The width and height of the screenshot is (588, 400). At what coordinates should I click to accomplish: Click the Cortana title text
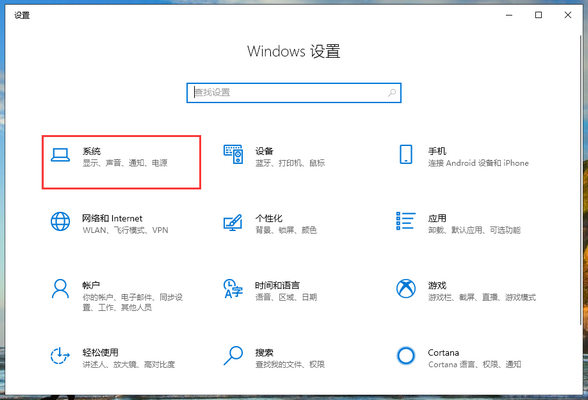click(x=444, y=352)
